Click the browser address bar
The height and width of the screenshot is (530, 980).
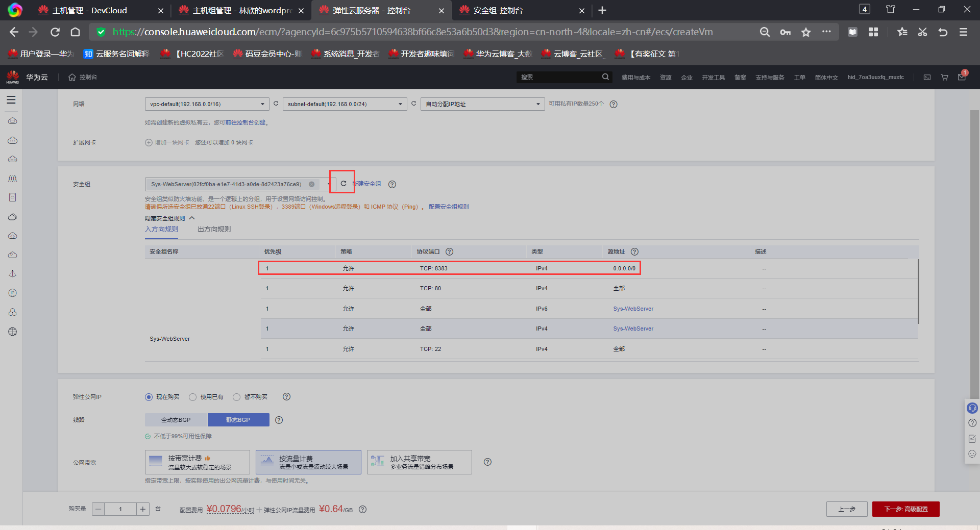pyautogui.click(x=412, y=32)
